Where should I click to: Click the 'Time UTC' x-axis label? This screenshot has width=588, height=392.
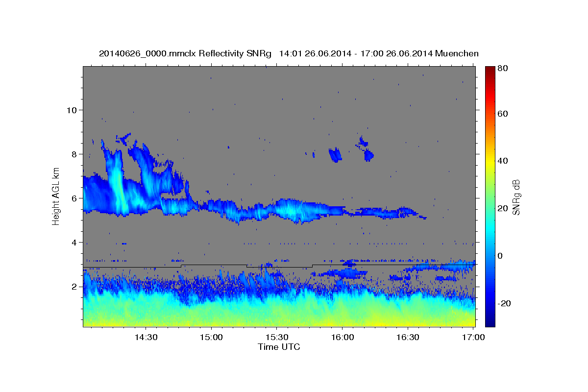click(279, 347)
